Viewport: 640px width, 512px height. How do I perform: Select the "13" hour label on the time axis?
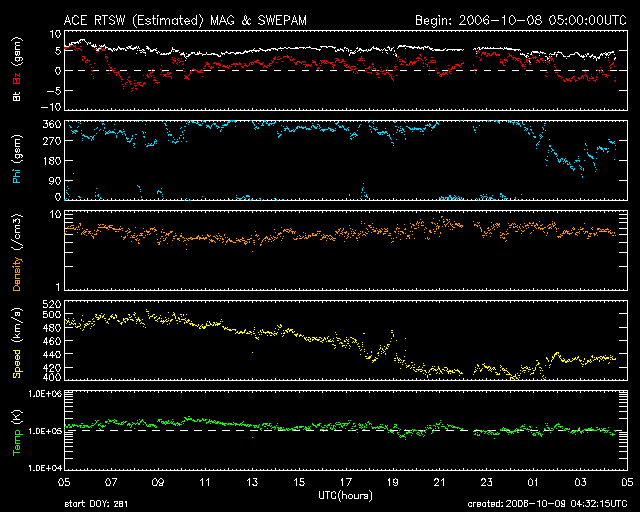click(252, 482)
